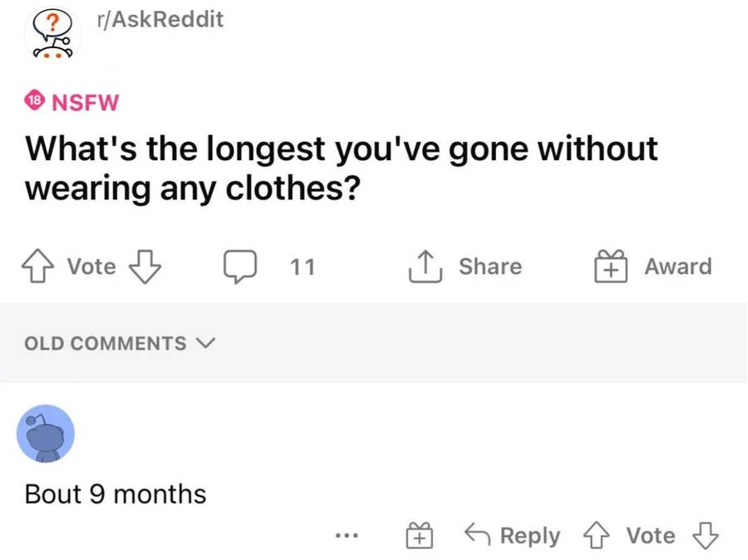Image resolution: width=748 pixels, height=560 pixels.
Task: Open the comment sorting chevron
Action: pos(207,343)
